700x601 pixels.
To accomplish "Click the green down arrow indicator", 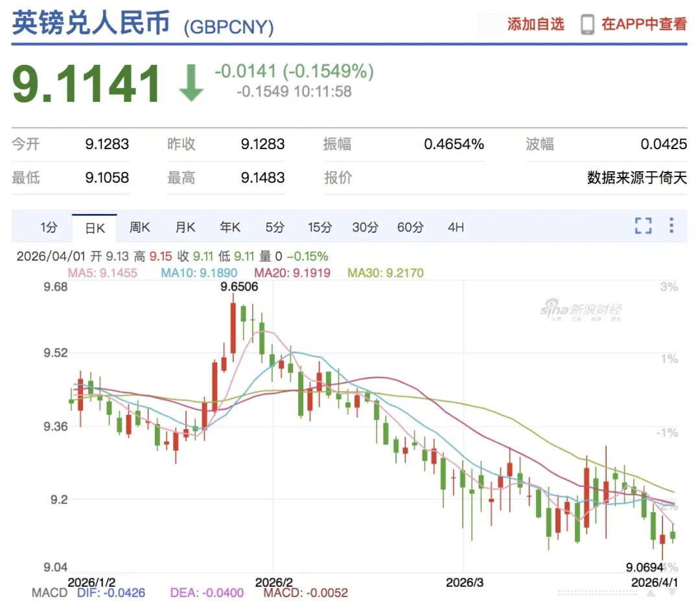I will pyautogui.click(x=191, y=82).
